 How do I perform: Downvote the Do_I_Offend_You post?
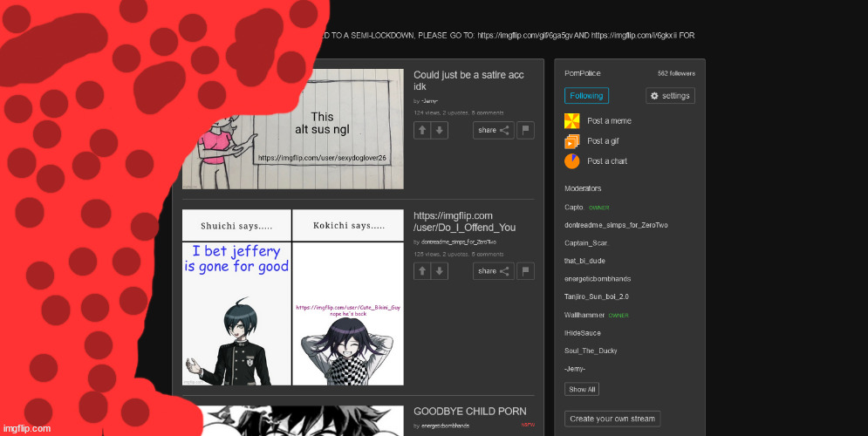(440, 271)
